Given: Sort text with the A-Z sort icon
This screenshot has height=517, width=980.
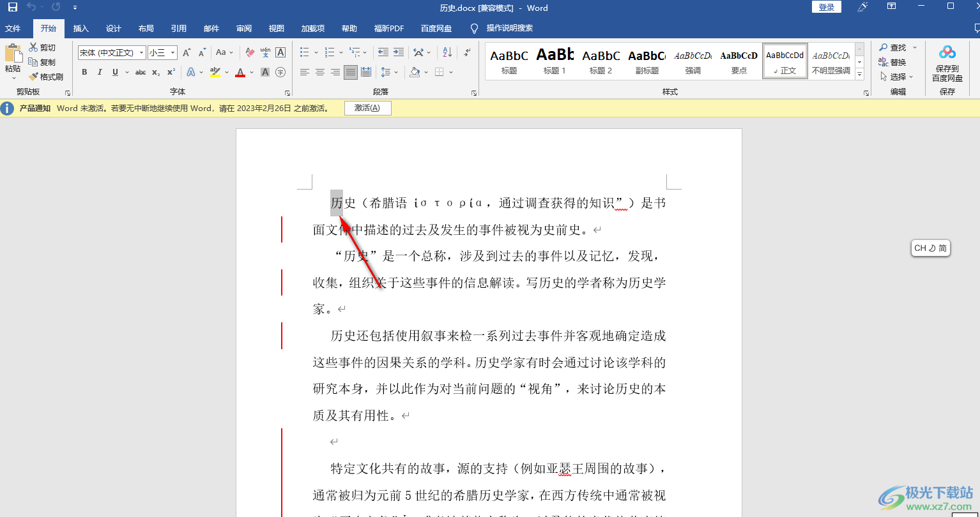Looking at the screenshot, I should (447, 52).
